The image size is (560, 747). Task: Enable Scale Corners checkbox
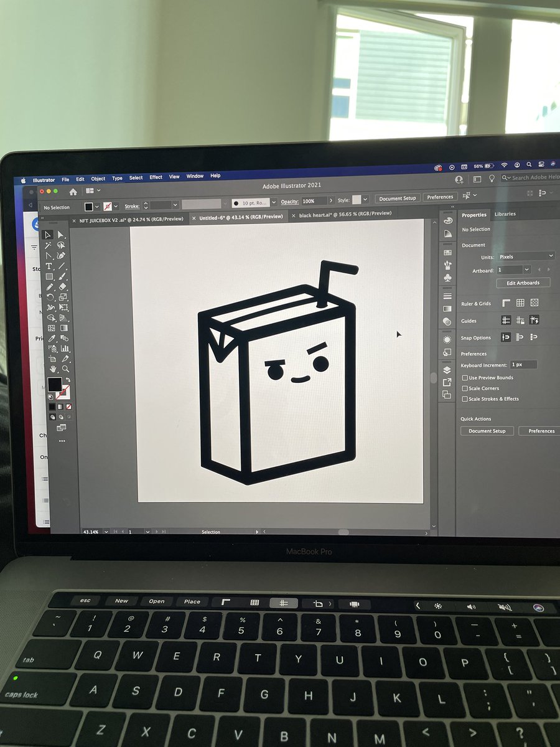[465, 388]
